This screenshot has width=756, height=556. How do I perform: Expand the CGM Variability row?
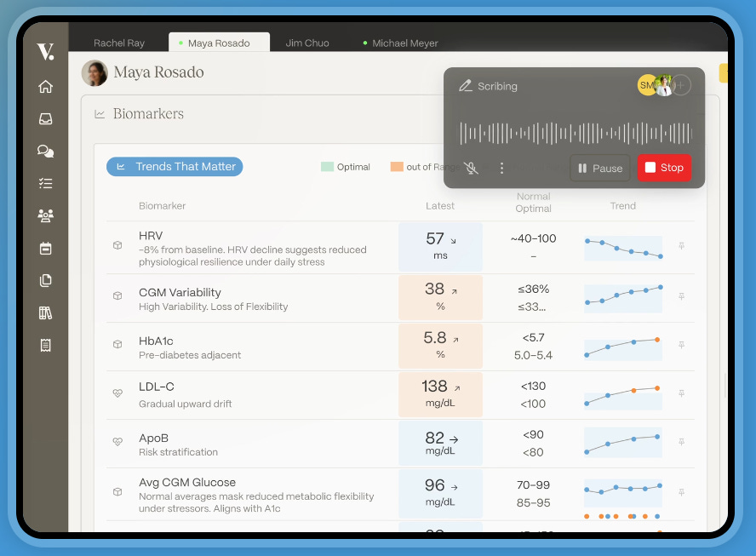click(x=117, y=296)
